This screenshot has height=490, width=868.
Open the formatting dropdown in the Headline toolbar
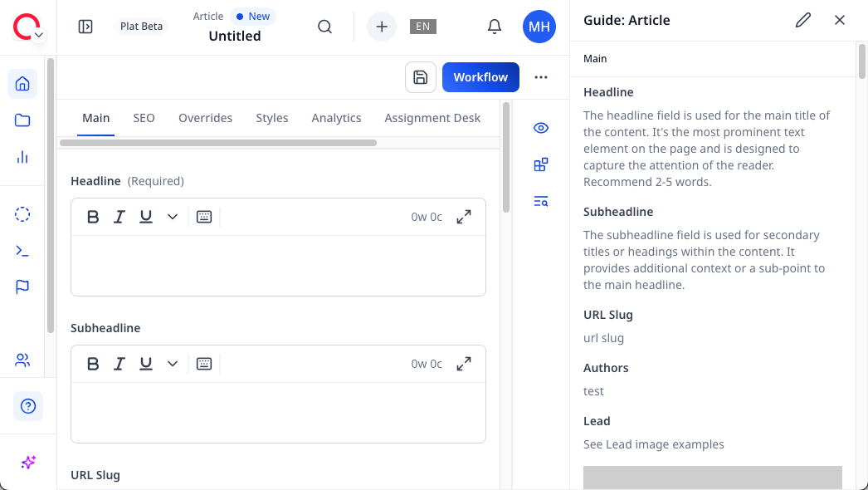(173, 217)
